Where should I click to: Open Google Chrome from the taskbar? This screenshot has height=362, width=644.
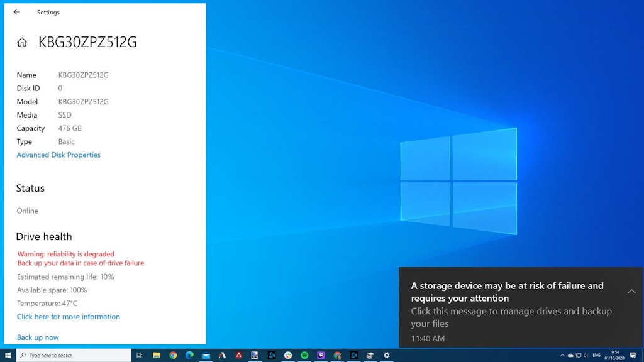[x=172, y=355]
